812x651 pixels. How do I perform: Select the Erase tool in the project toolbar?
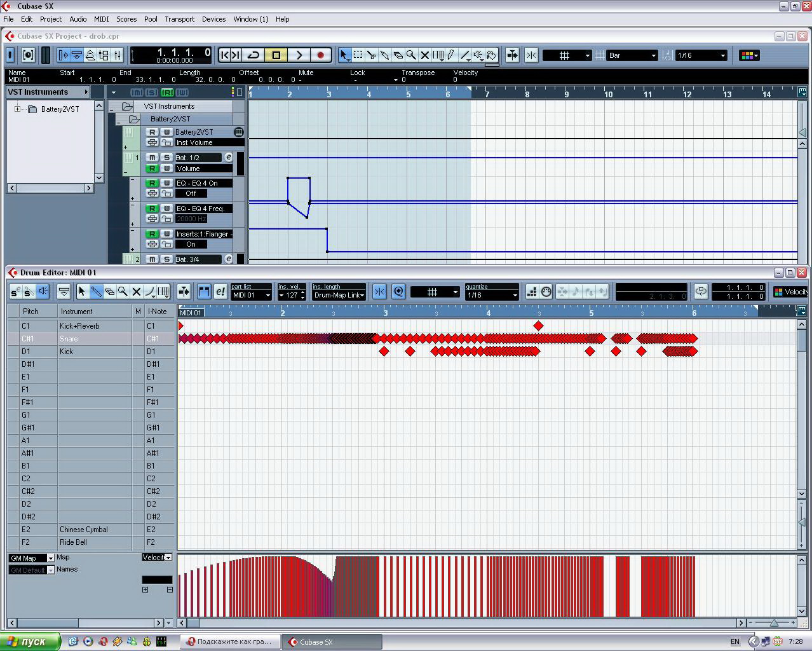[x=398, y=55]
